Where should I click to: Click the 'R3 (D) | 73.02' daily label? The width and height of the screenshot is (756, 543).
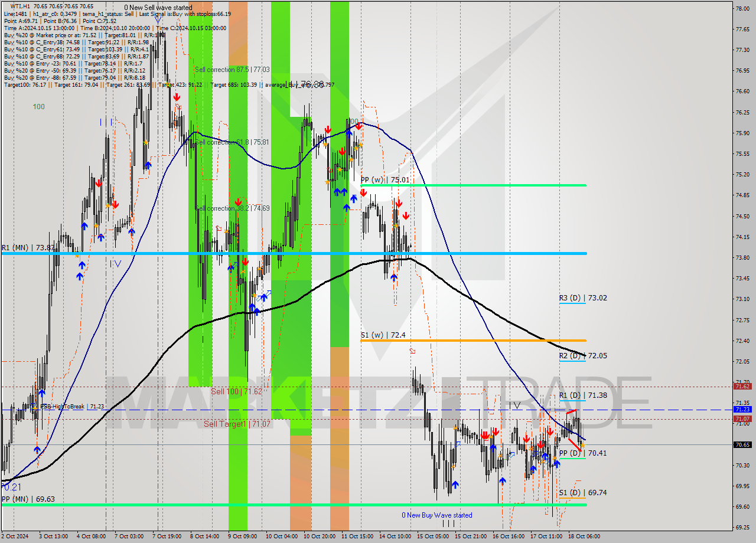pyautogui.click(x=583, y=298)
